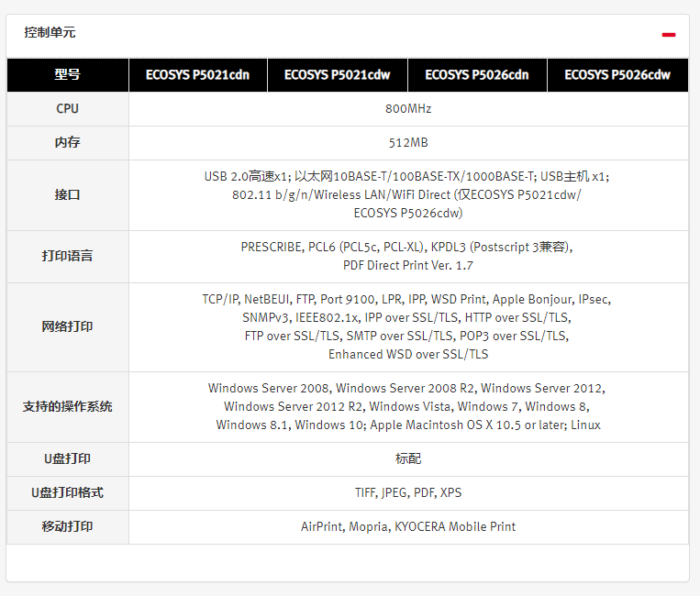Click the 支持的操作系统 row label

click(x=67, y=406)
